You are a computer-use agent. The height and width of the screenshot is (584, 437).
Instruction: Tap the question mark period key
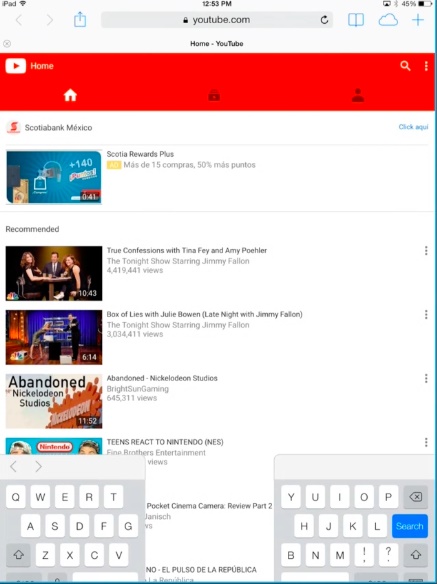(x=389, y=555)
